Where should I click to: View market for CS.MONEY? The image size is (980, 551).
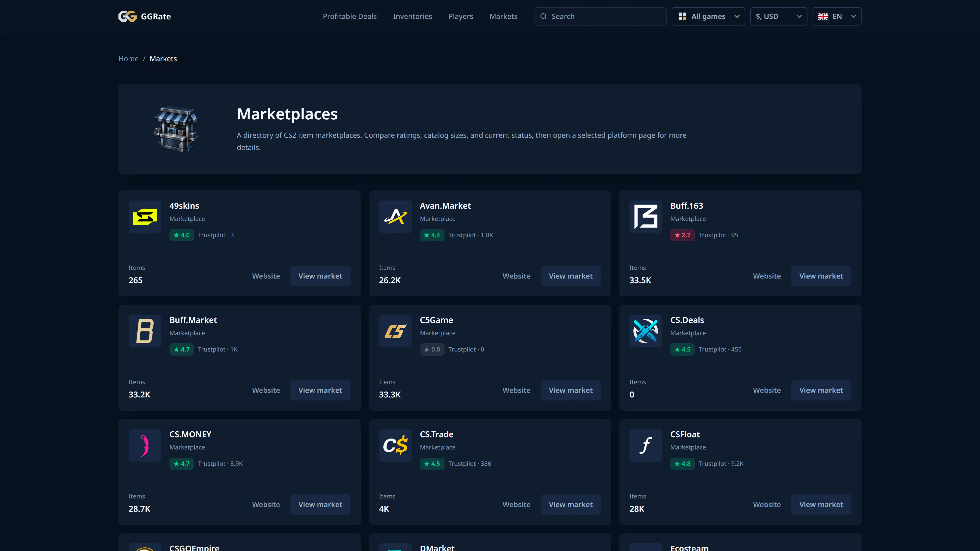(320, 505)
